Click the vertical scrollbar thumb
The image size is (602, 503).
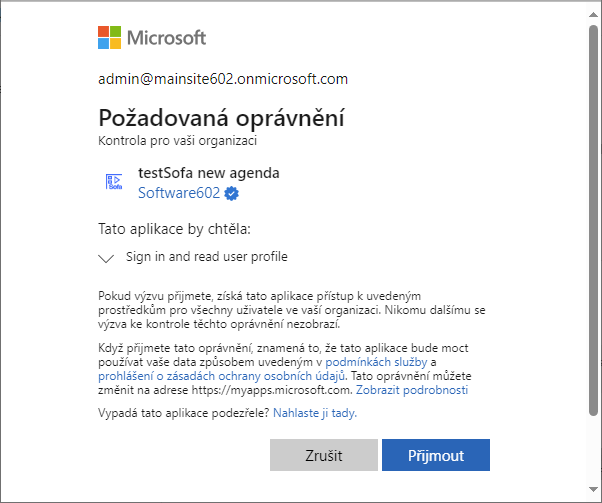(x=593, y=220)
